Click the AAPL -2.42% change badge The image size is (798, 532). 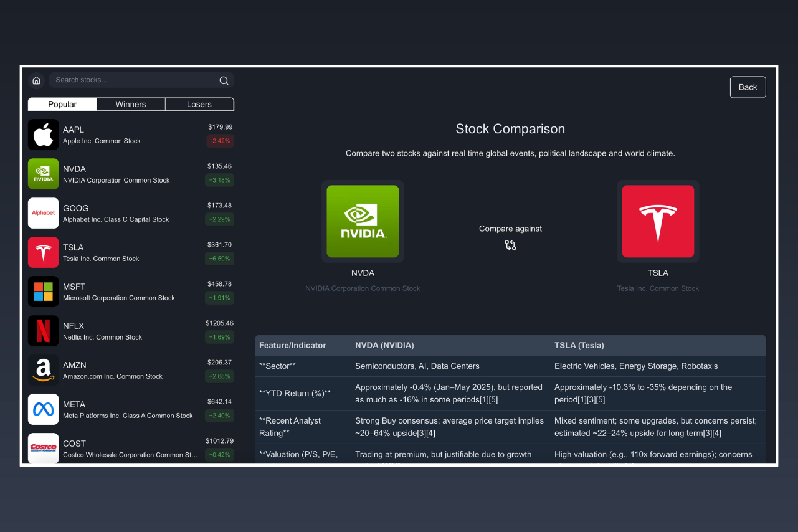pyautogui.click(x=219, y=141)
